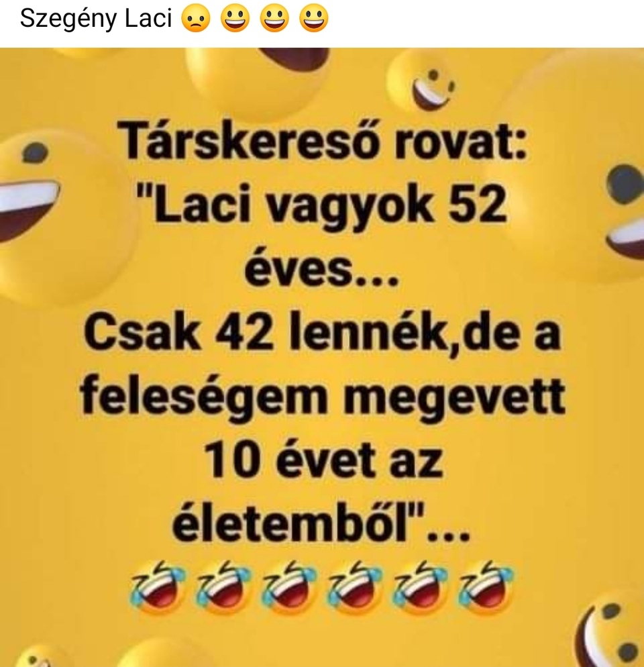Viewport: 644px width, 667px height.
Task: Click the "feleségem megevett" text line
Action: pos(323,397)
